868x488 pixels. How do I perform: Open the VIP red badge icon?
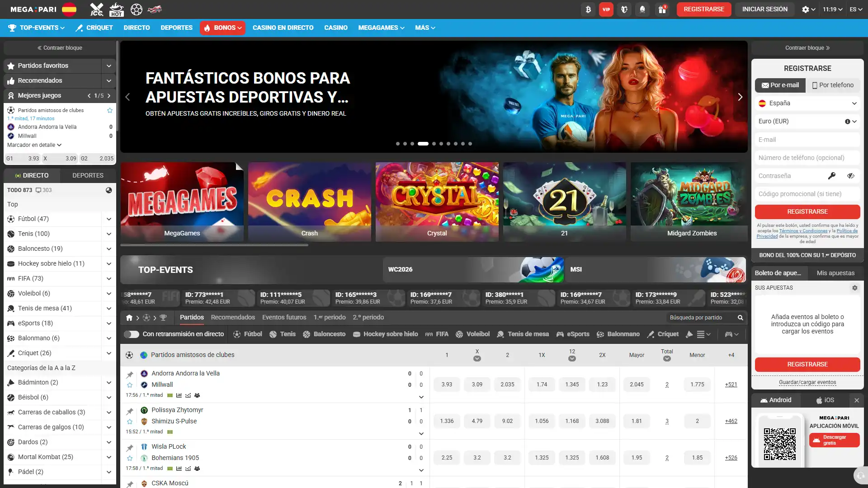pos(606,9)
